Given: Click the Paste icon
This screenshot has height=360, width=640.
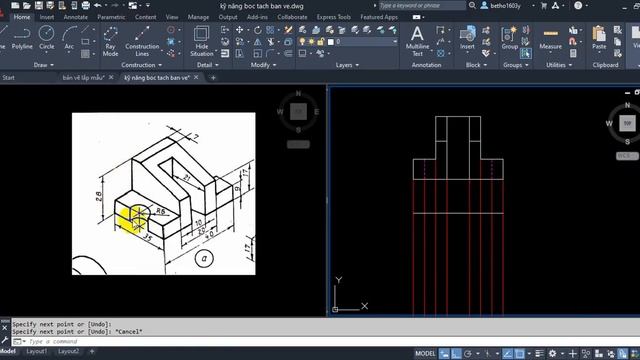Looking at the screenshot, I should pyautogui.click(x=599, y=38).
